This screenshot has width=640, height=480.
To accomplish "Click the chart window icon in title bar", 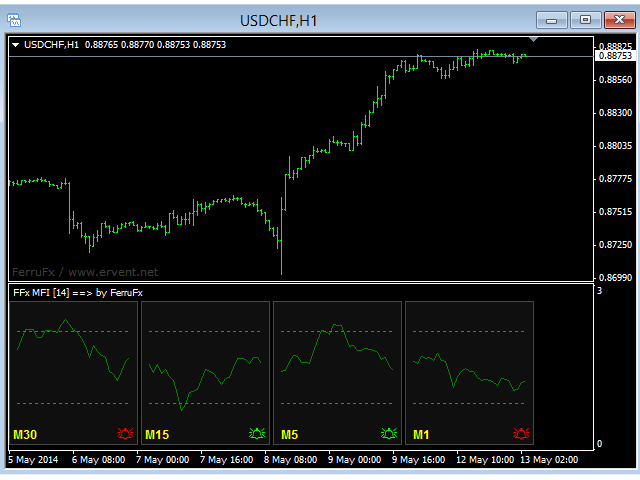I will tap(14, 20).
